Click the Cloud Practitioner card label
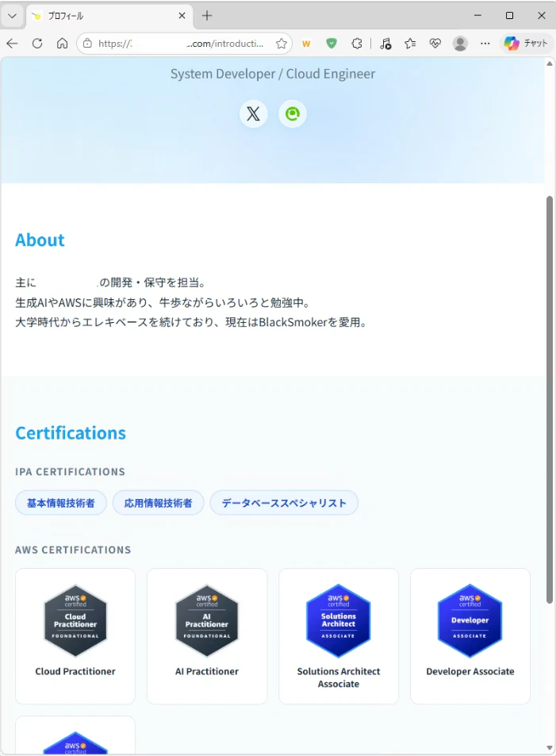556x756 pixels. click(75, 671)
